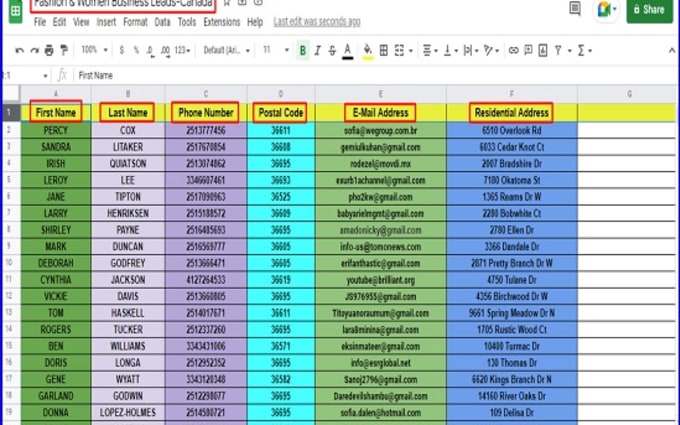Open the Borders tool

[x=384, y=51]
